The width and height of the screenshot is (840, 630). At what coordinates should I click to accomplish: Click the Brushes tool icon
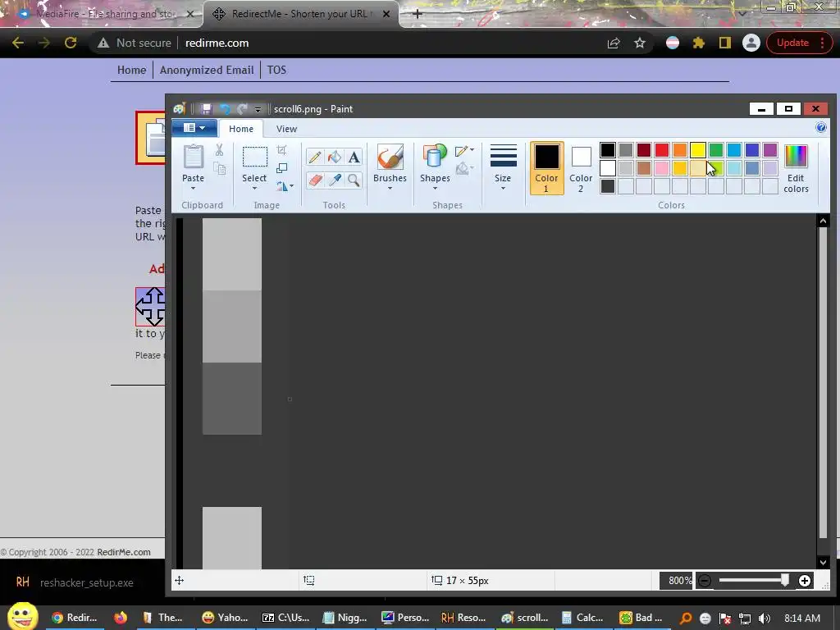click(390, 157)
